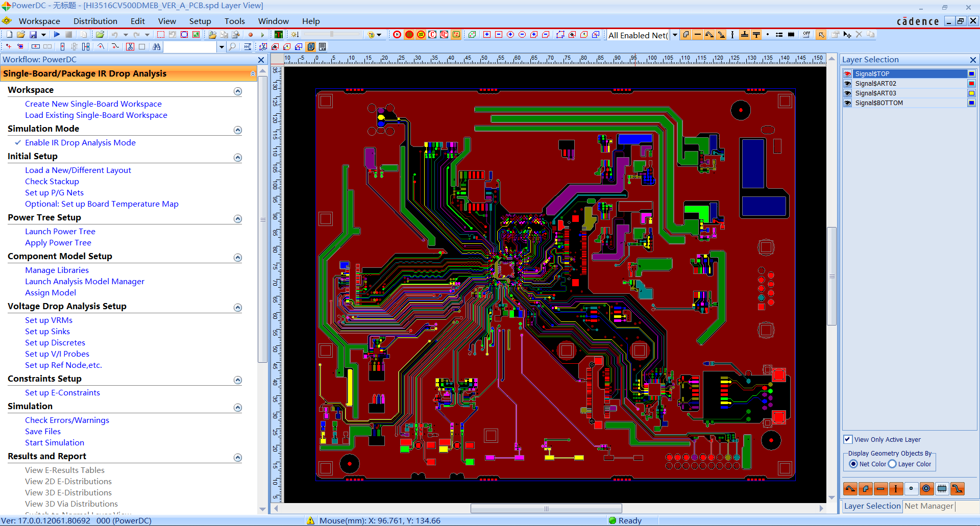Open the Distribution menu
Image resolution: width=980 pixels, height=526 pixels.
[95, 21]
